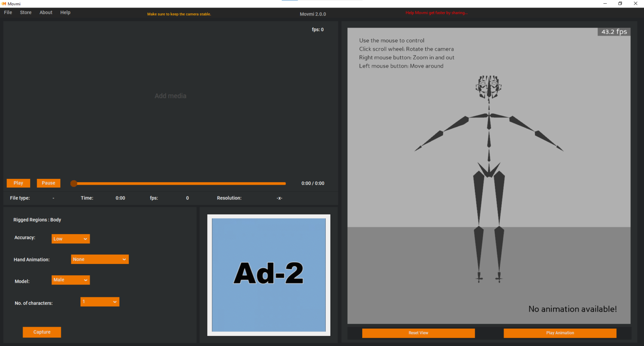The height and width of the screenshot is (346, 644).
Task: Open the Store menu
Action: [x=26, y=12]
